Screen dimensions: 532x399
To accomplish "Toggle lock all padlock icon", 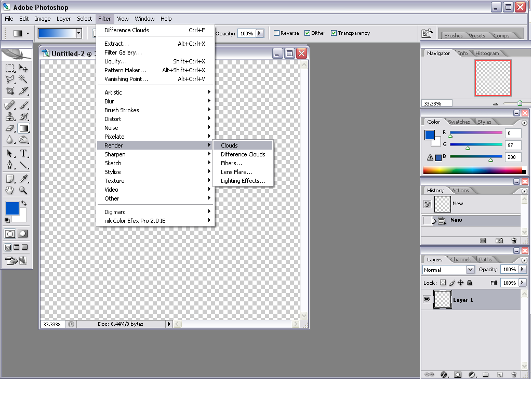I will (469, 283).
